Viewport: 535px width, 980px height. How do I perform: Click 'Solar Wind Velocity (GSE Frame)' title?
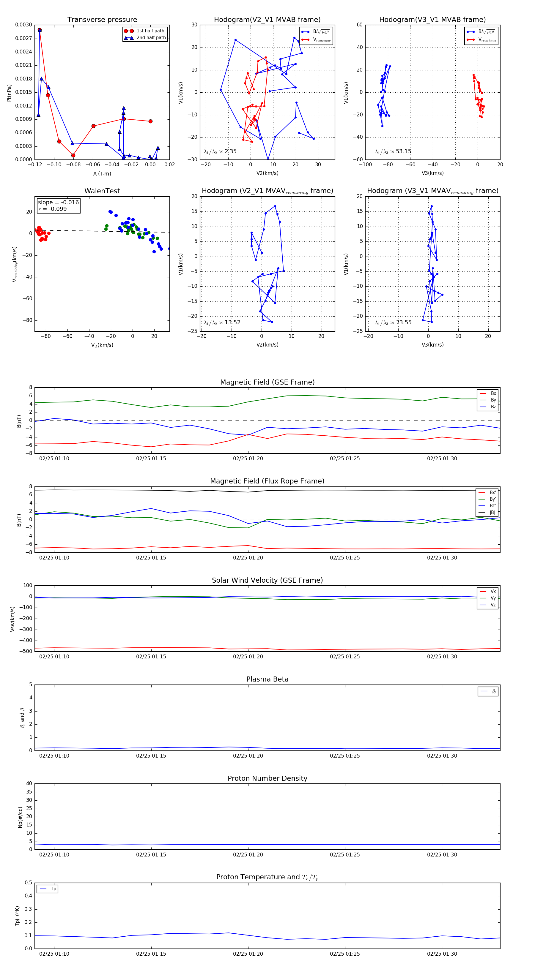267,580
